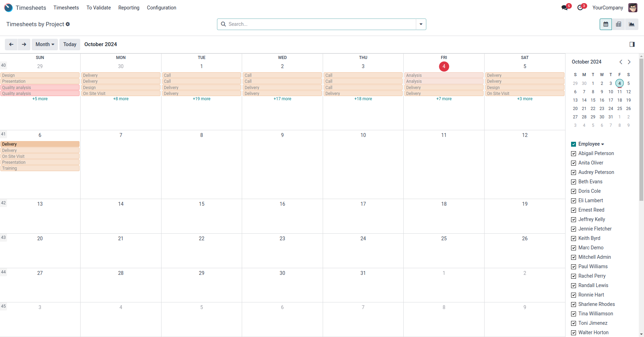Screen dimensions: 644x337
Task: Expand the Employee filter dropdown
Action: (x=602, y=144)
